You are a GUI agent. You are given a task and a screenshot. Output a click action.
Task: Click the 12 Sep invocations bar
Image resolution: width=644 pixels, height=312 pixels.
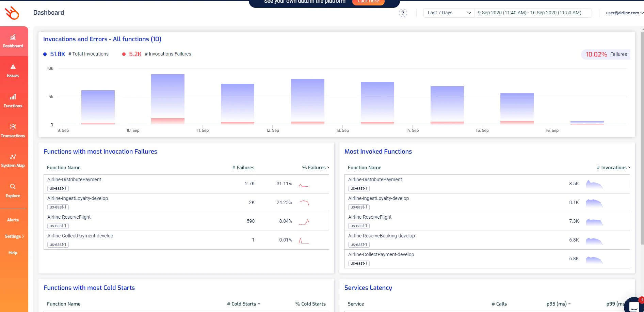[308, 100]
